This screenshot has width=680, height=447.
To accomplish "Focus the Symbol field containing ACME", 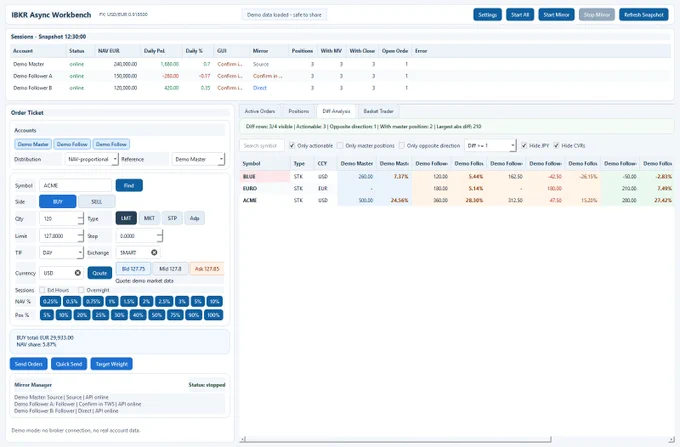I will [75, 185].
